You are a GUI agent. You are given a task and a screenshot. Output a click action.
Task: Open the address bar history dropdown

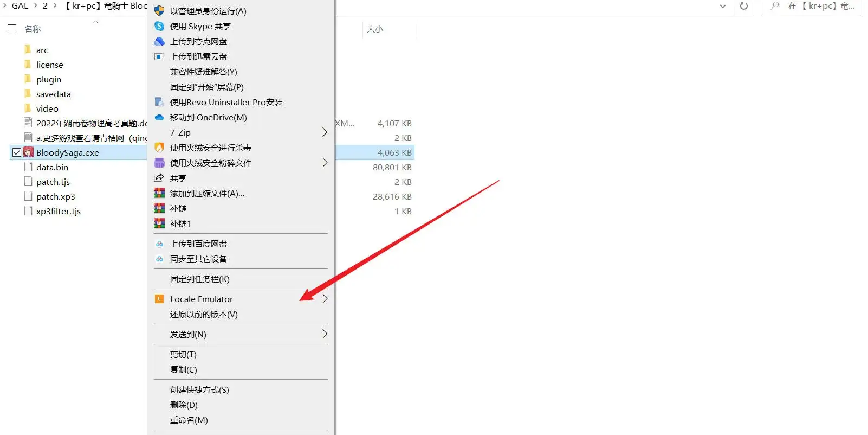pyautogui.click(x=723, y=6)
